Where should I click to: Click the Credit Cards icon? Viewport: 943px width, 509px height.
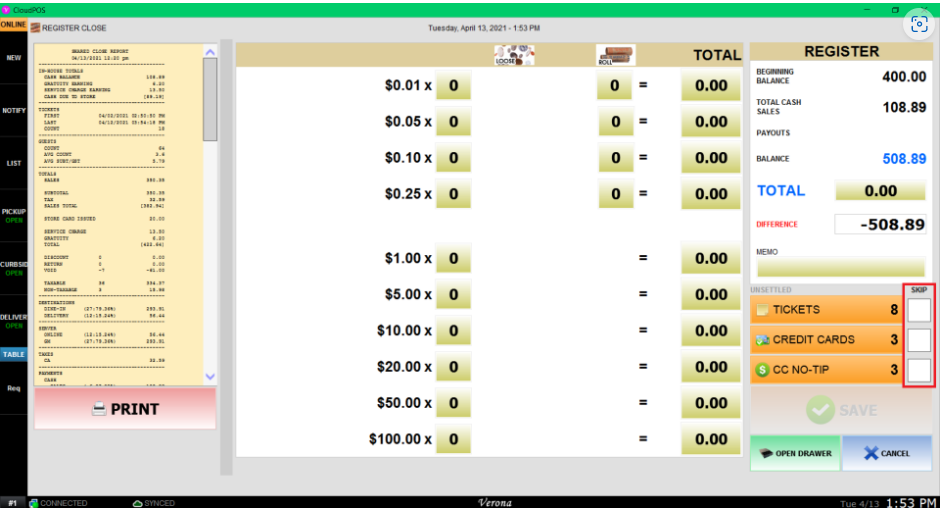(x=762, y=340)
